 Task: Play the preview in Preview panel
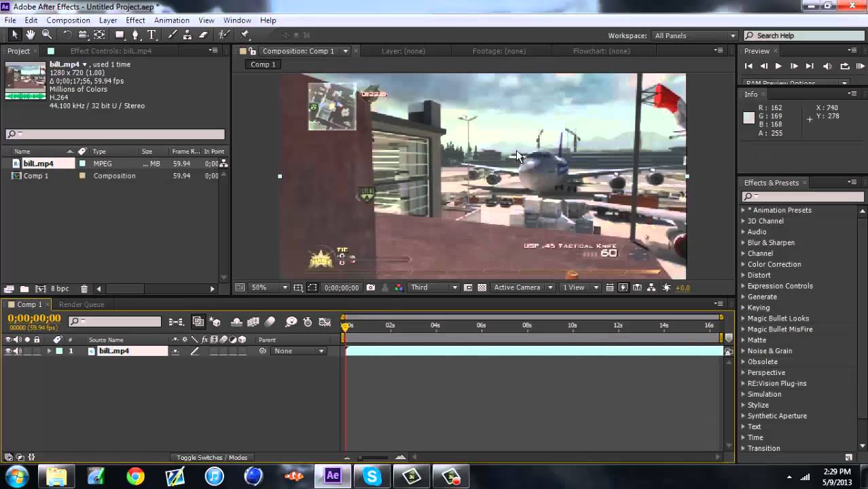[778, 66]
